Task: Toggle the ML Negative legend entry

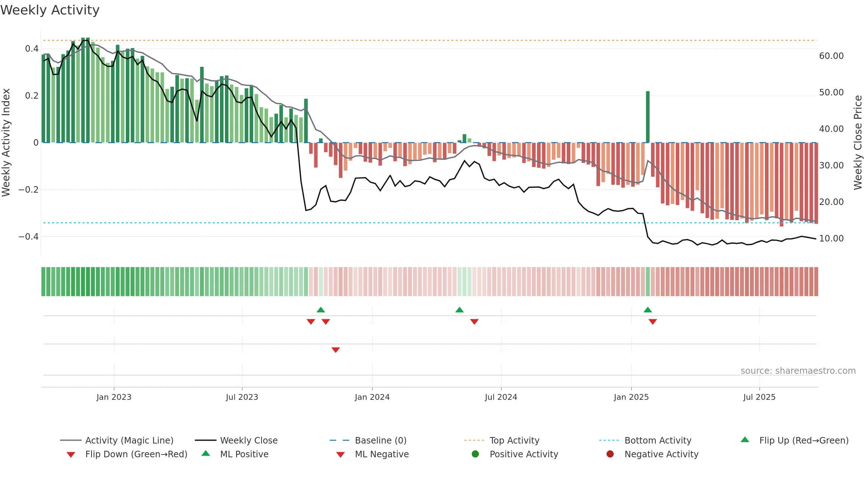Action: point(373,454)
